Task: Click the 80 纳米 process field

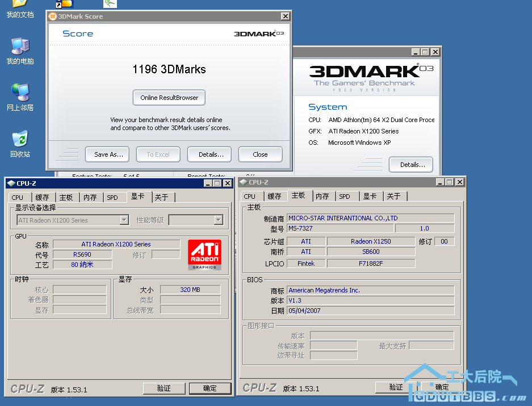Action: click(82, 265)
